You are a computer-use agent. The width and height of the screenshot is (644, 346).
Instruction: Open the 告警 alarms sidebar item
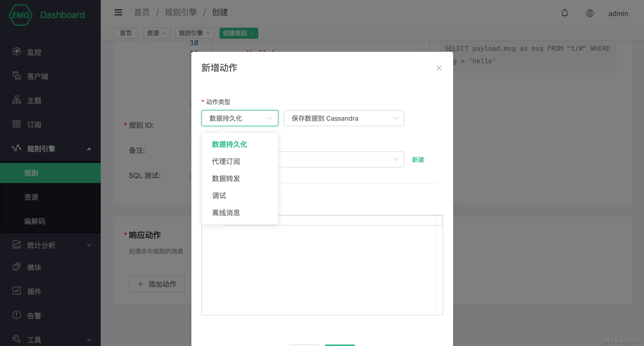coord(34,316)
